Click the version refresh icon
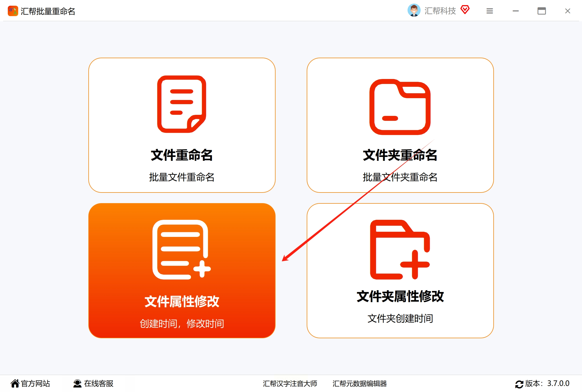Viewport: 582px width, 392px height. coord(519,384)
